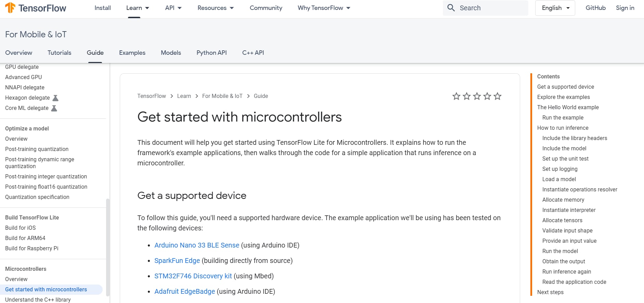This screenshot has width=644, height=303.
Task: Open GPU delegate in sidebar
Action: coord(22,67)
